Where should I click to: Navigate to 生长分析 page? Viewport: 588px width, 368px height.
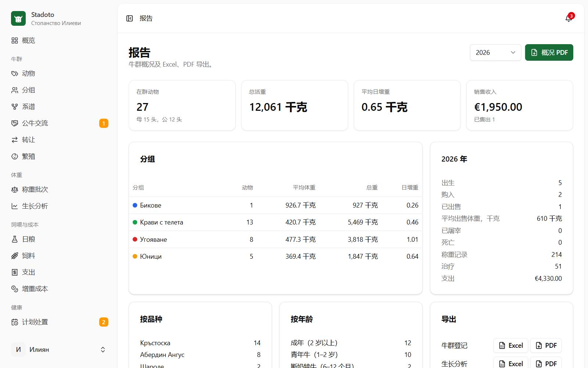[x=59, y=206]
